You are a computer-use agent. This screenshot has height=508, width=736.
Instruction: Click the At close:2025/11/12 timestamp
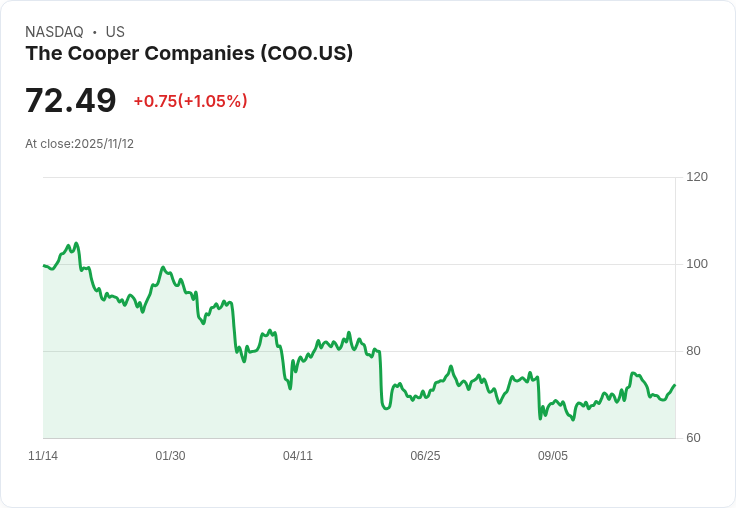[x=79, y=144]
